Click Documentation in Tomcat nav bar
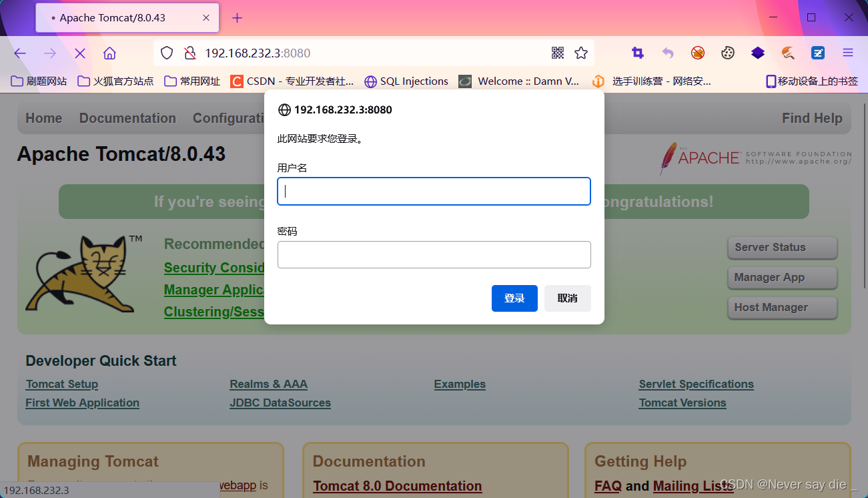868x498 pixels. coord(127,118)
